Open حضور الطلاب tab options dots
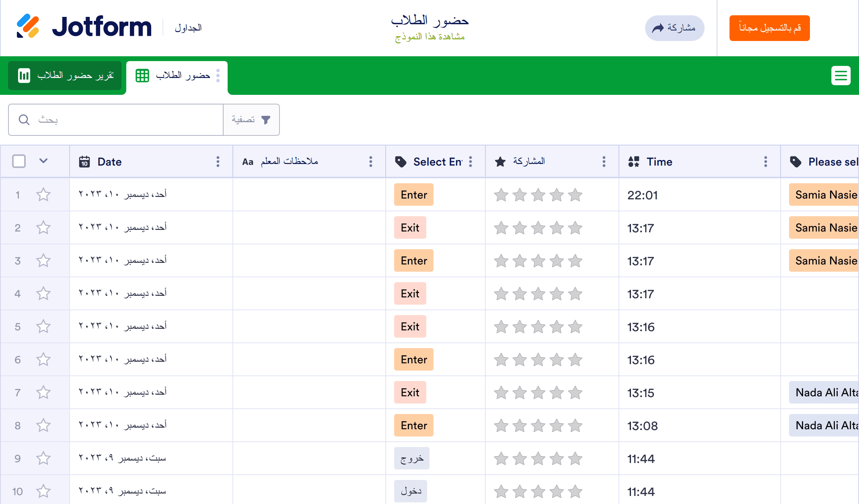 point(218,76)
